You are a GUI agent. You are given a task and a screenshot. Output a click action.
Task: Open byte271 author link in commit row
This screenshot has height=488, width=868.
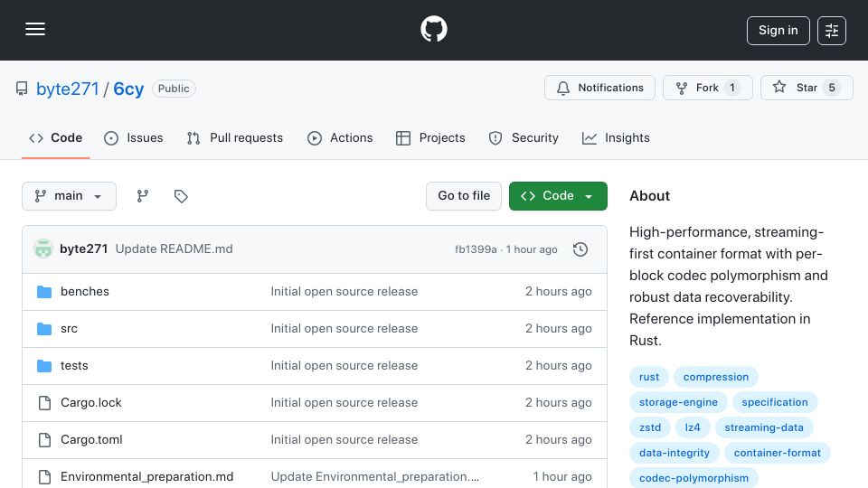[83, 249]
